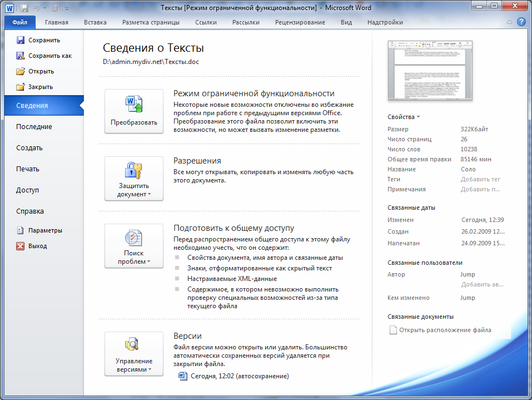Expand the Поиск проблем dropdown arrow
This screenshot has width=532, height=400.
pyautogui.click(x=148, y=262)
